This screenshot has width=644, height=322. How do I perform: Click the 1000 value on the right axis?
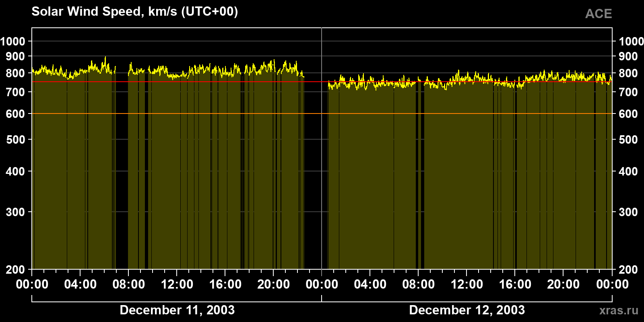[631, 41]
